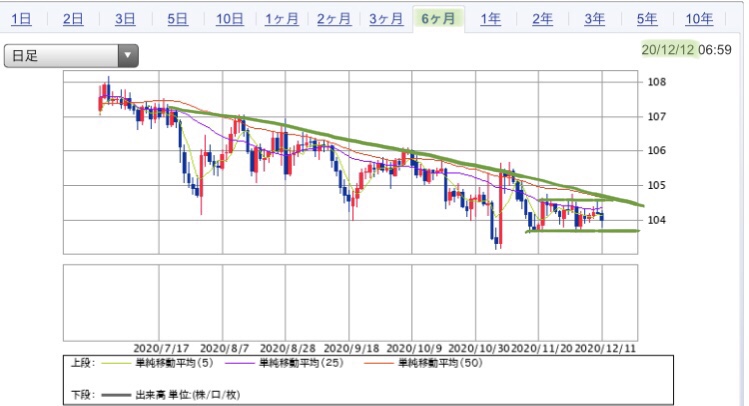The width and height of the screenshot is (749, 406).
Task: Click the 2020/8/28 date axis label
Action: (x=288, y=349)
